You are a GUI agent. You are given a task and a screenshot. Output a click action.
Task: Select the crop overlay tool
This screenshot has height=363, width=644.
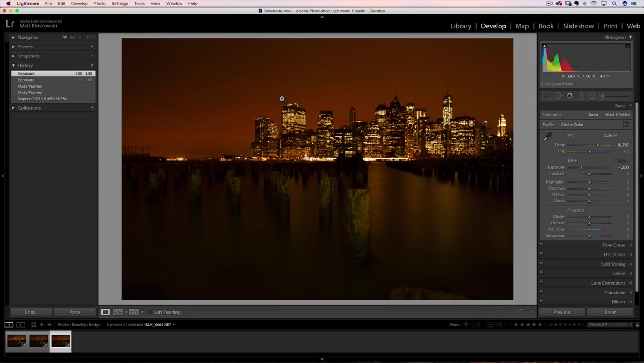pos(546,96)
